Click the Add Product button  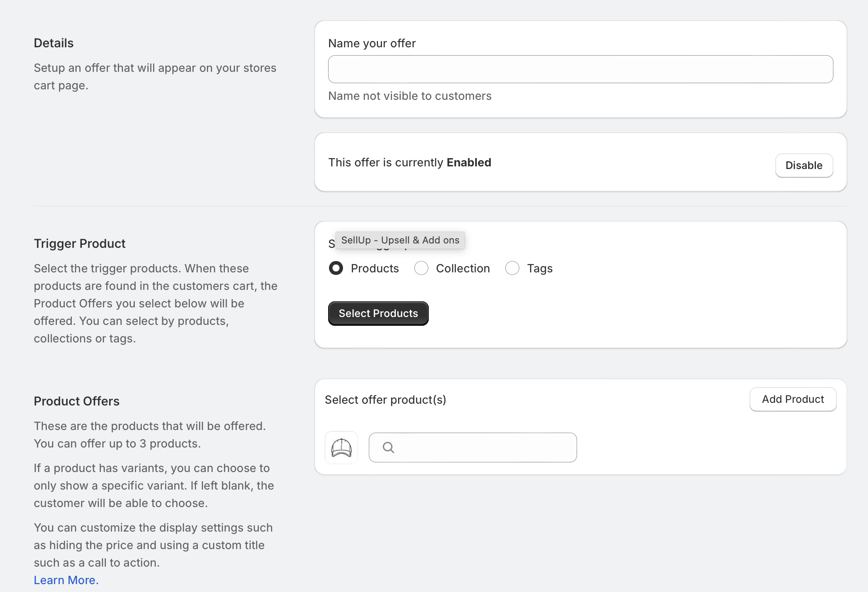793,399
